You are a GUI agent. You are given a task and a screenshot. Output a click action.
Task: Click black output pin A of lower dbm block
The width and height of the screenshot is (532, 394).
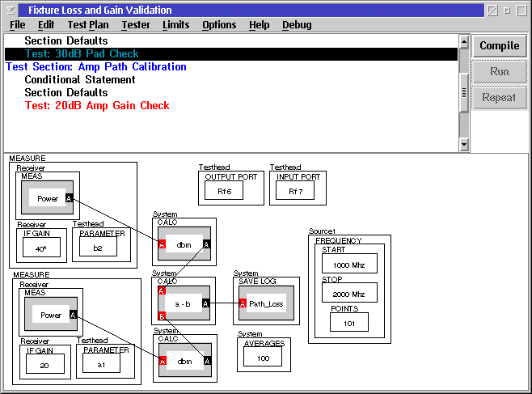tap(207, 361)
